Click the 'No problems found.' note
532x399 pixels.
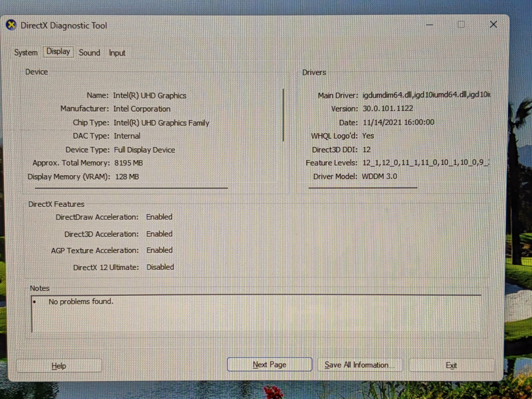click(x=81, y=302)
